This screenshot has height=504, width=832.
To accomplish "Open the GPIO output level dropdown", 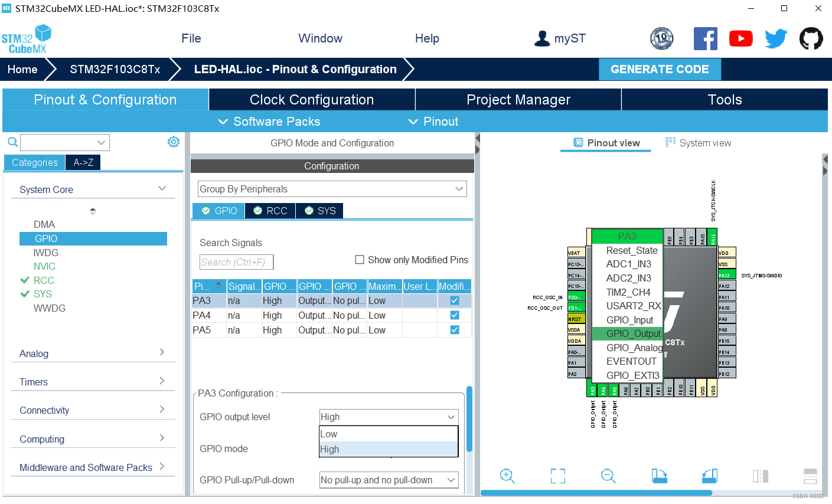I will point(389,417).
